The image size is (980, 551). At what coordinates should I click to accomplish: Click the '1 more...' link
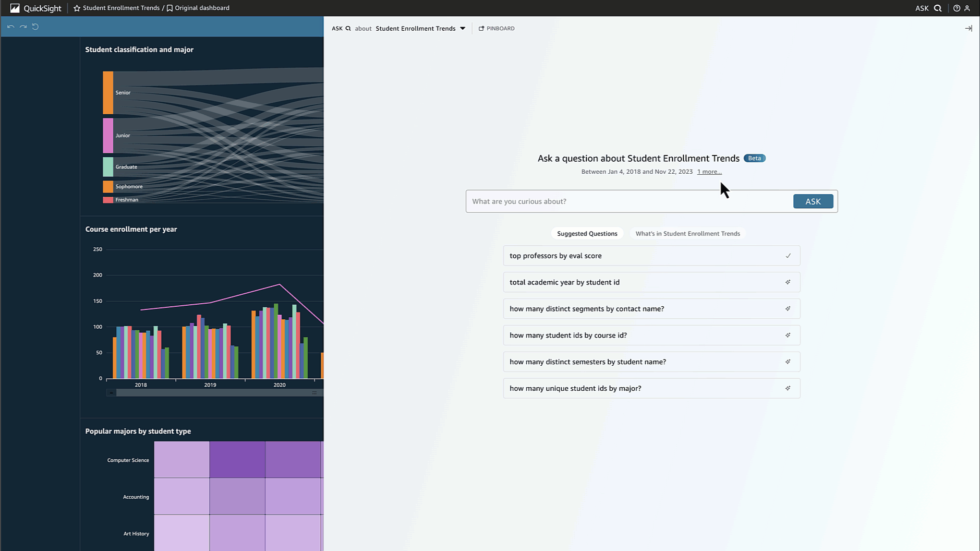point(709,172)
